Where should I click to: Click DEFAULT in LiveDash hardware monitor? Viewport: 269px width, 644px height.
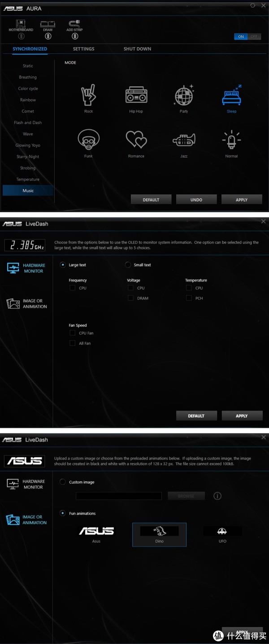[x=196, y=416]
